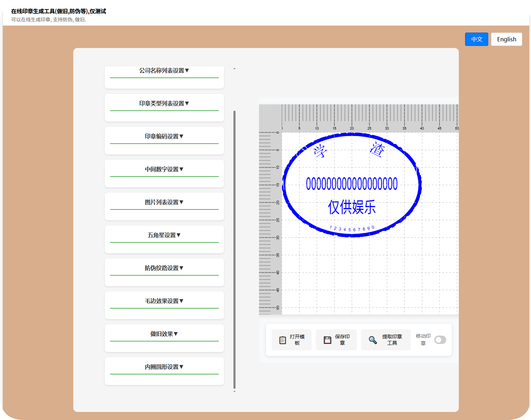The image size is (531, 420).
Task: Expand the 五角星设置 section
Action: (164, 235)
